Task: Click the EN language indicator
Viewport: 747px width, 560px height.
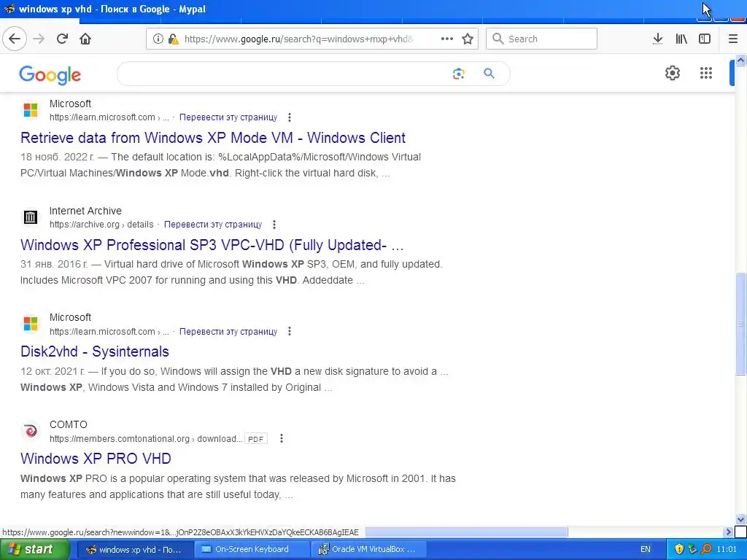Action: 646,550
